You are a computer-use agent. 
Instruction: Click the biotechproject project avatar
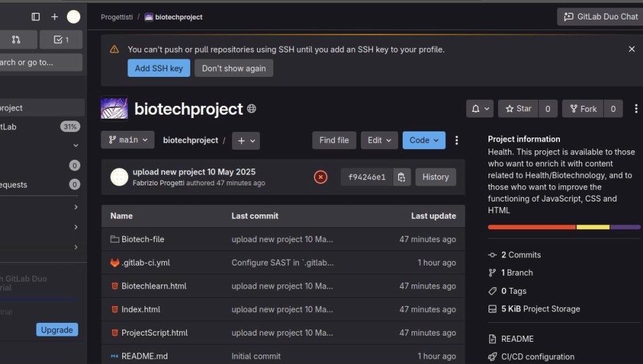(x=114, y=109)
